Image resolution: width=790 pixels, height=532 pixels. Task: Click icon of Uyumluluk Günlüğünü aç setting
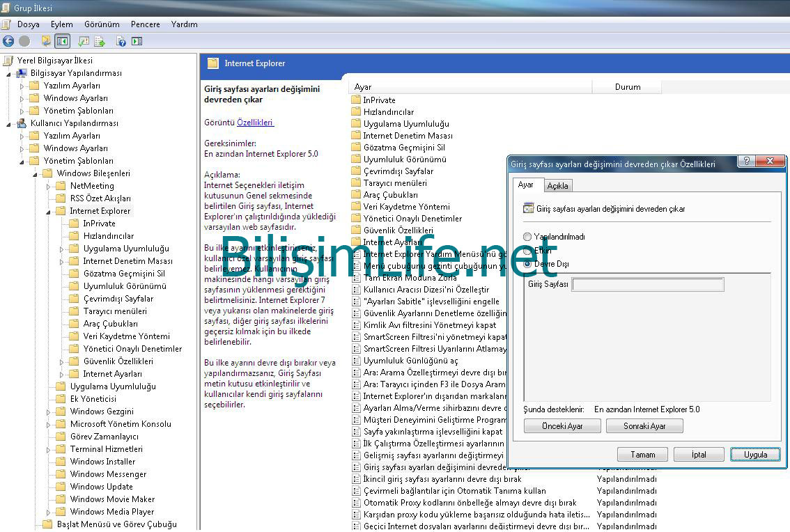[x=356, y=361]
